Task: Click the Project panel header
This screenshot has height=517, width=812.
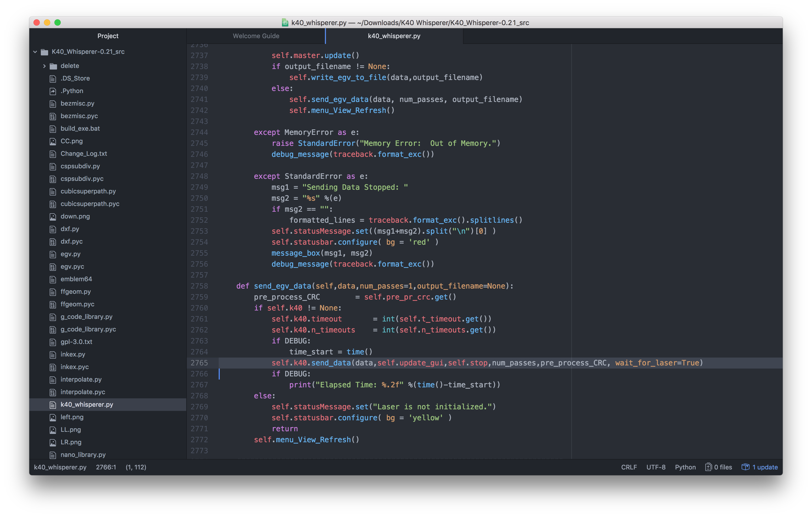Action: [108, 36]
